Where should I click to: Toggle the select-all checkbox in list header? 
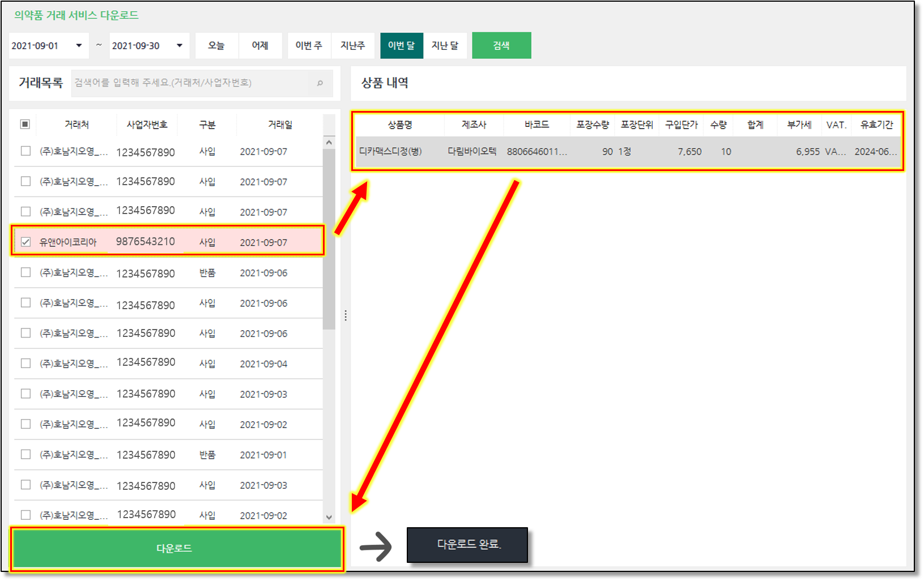click(x=25, y=124)
